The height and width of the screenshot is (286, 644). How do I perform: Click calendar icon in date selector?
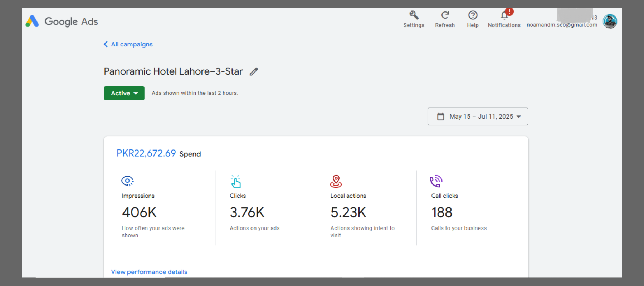[x=441, y=117]
